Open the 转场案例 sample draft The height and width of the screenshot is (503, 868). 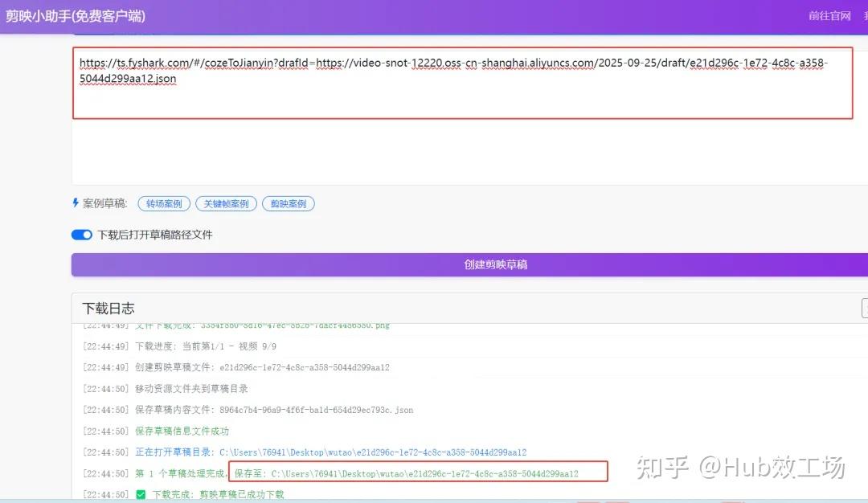coord(163,203)
